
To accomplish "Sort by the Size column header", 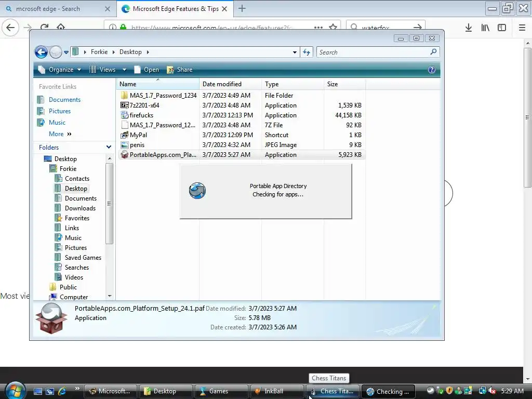I will click(345, 84).
